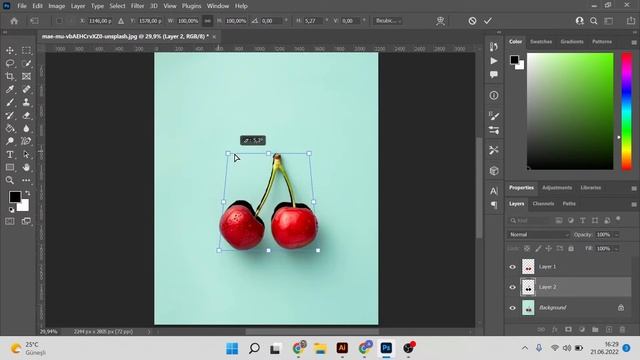Select the Frame tool

click(26, 76)
